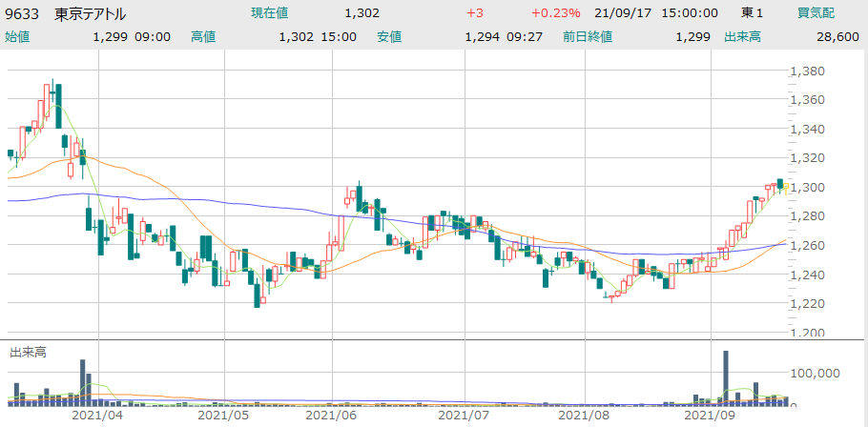Click the tallest volume bar in September
The image size is (868, 427).
pos(726,378)
